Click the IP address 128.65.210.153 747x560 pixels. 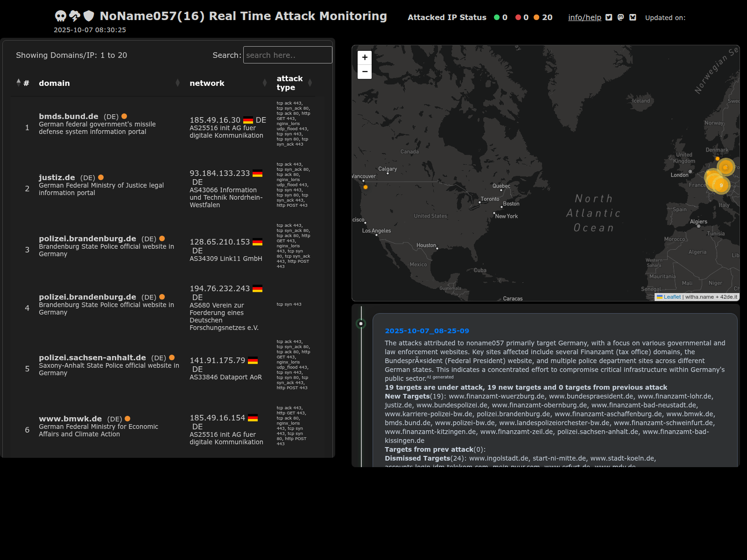(x=219, y=242)
